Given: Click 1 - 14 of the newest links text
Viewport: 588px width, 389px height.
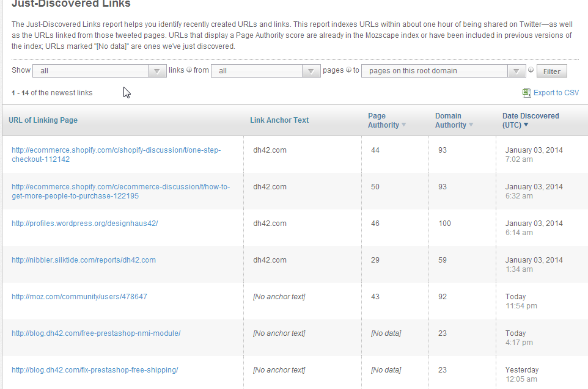Looking at the screenshot, I should [52, 93].
